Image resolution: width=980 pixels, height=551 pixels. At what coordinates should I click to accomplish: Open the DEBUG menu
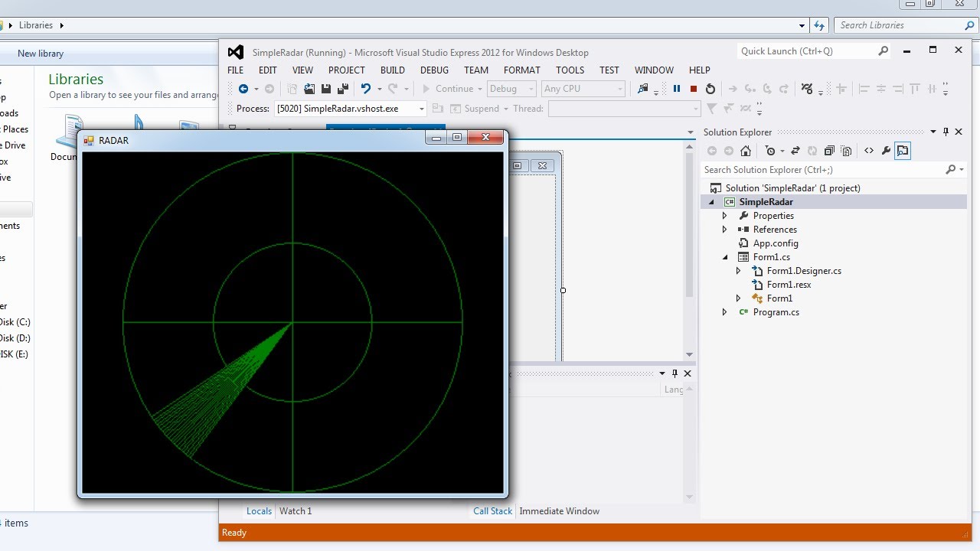(x=434, y=70)
